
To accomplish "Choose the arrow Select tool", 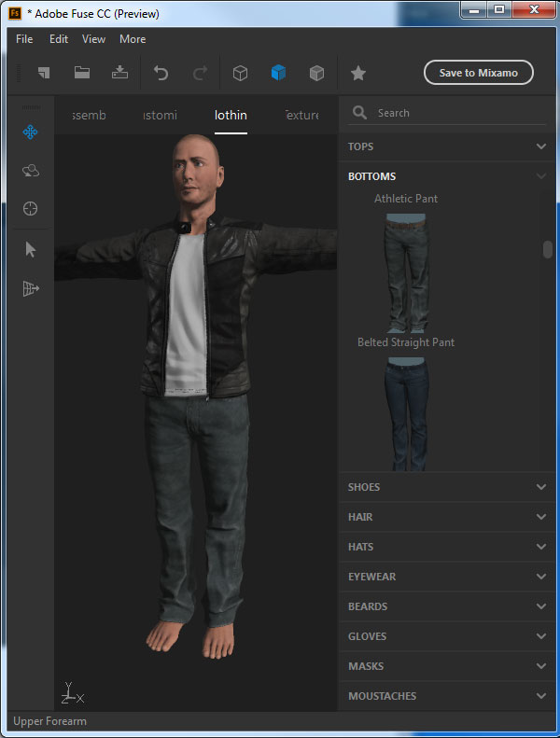I will [30, 249].
